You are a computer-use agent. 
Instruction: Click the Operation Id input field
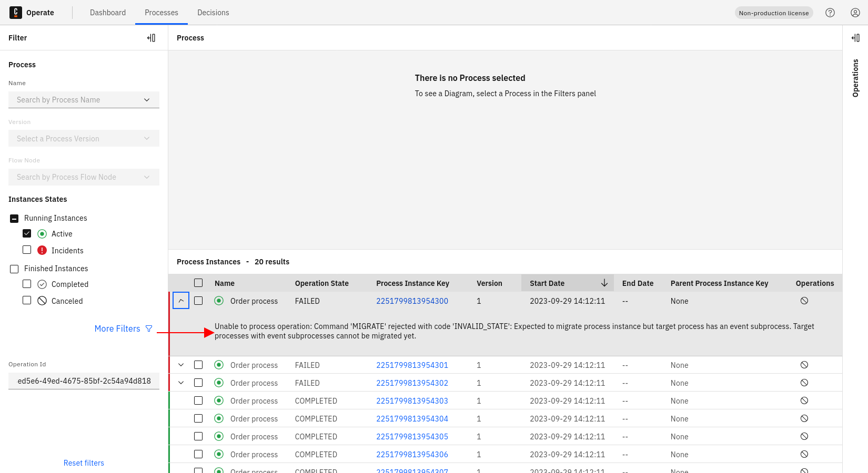84,381
